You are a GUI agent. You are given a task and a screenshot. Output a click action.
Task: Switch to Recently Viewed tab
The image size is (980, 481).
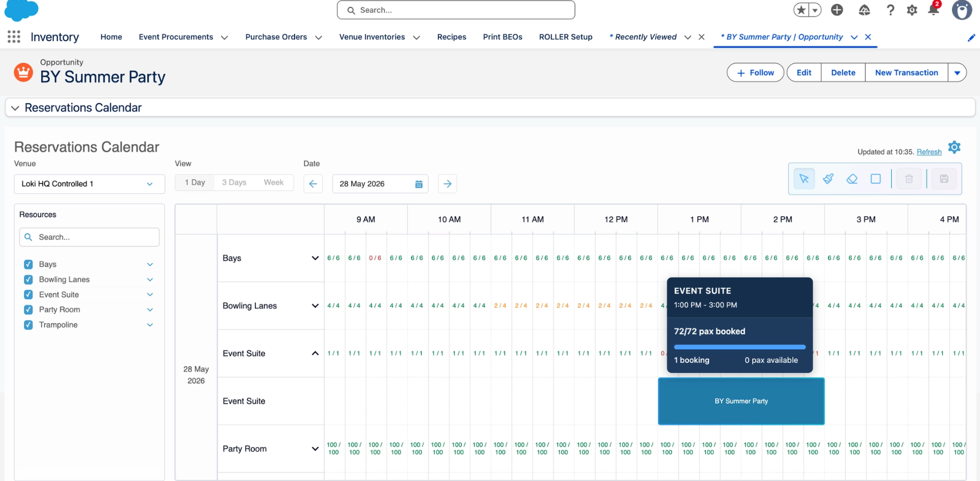click(643, 37)
